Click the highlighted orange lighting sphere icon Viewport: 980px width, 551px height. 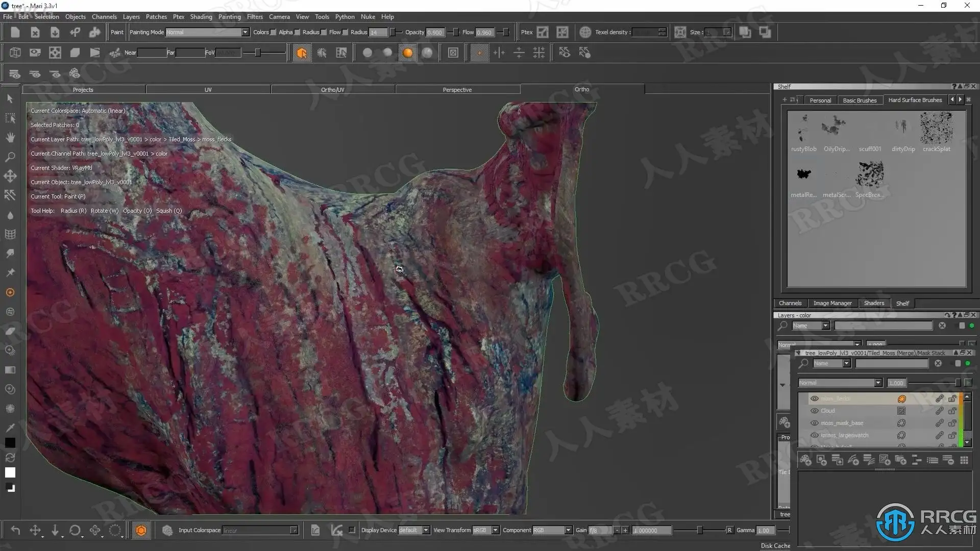[x=407, y=53]
